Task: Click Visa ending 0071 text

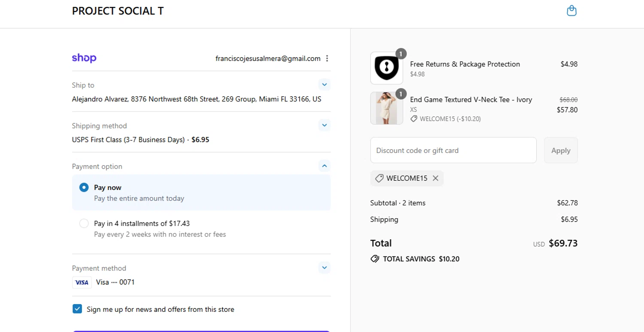Action: point(115,282)
